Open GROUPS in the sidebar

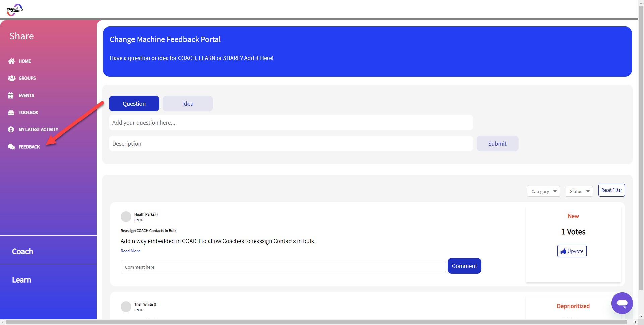[27, 78]
